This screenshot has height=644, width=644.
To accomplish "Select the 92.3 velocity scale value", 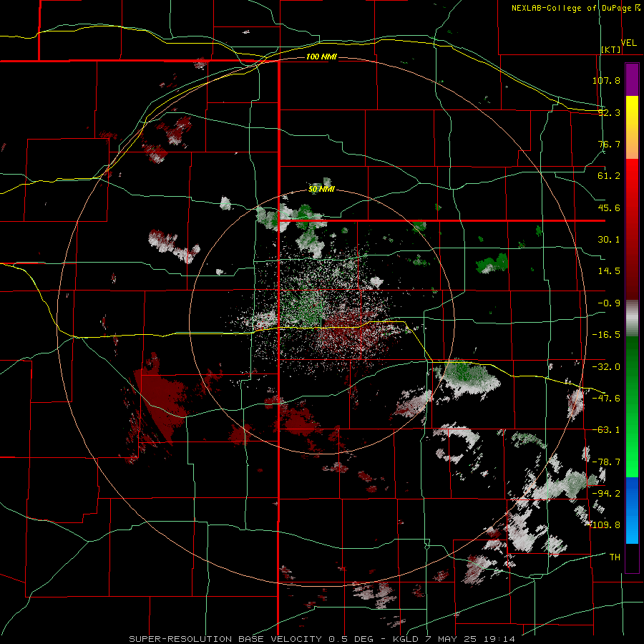I will (609, 112).
